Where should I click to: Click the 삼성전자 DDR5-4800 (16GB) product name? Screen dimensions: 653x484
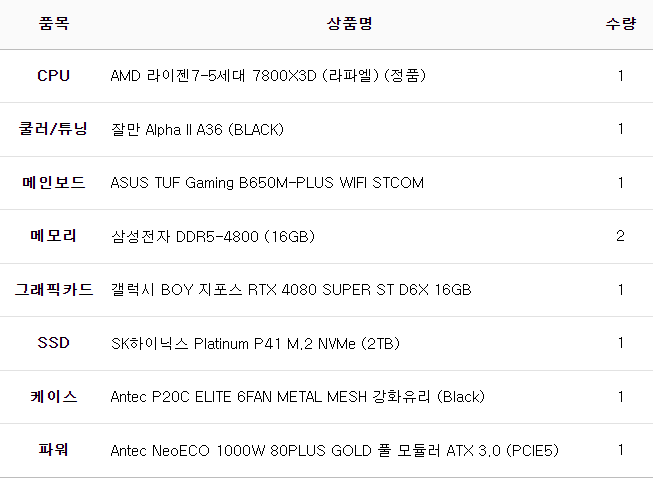pyautogui.click(x=212, y=236)
